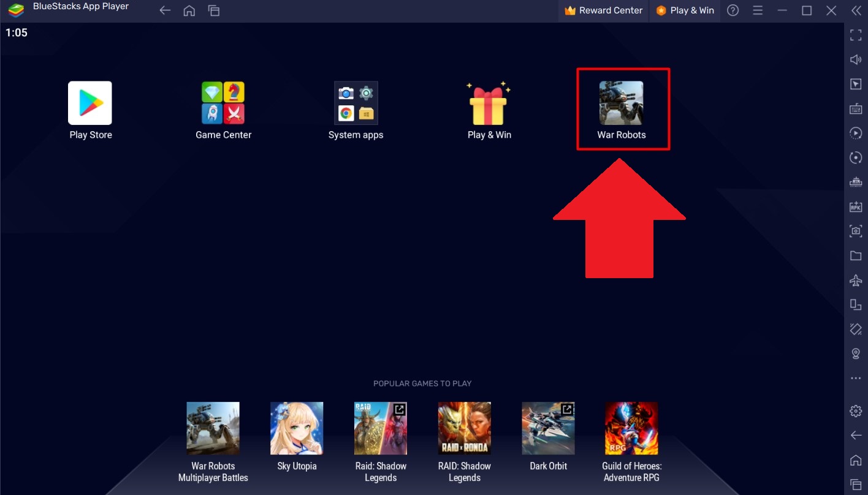Image resolution: width=868 pixels, height=495 pixels.
Task: Open the three-dots more options sidebar item
Action: click(x=855, y=378)
